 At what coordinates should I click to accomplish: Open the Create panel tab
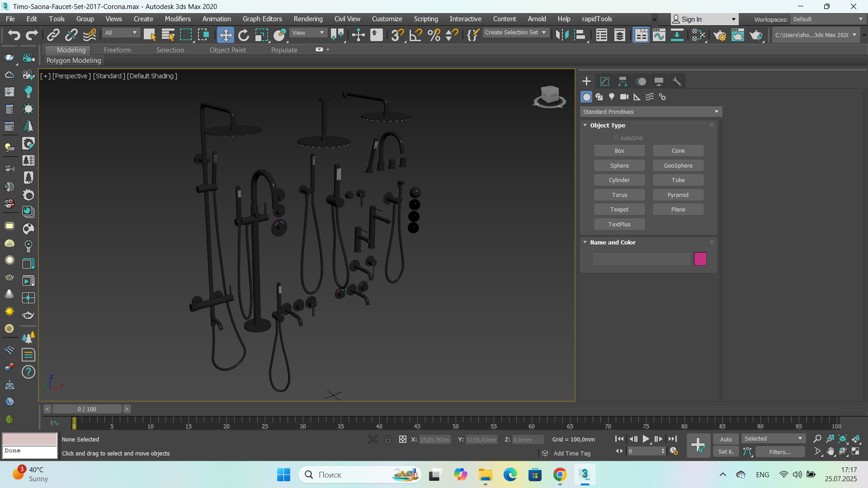pyautogui.click(x=586, y=81)
